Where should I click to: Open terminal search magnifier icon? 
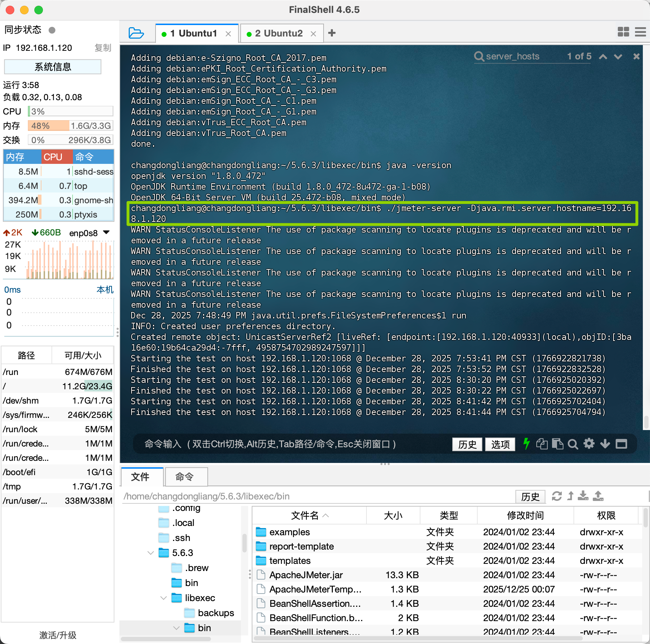[573, 444]
